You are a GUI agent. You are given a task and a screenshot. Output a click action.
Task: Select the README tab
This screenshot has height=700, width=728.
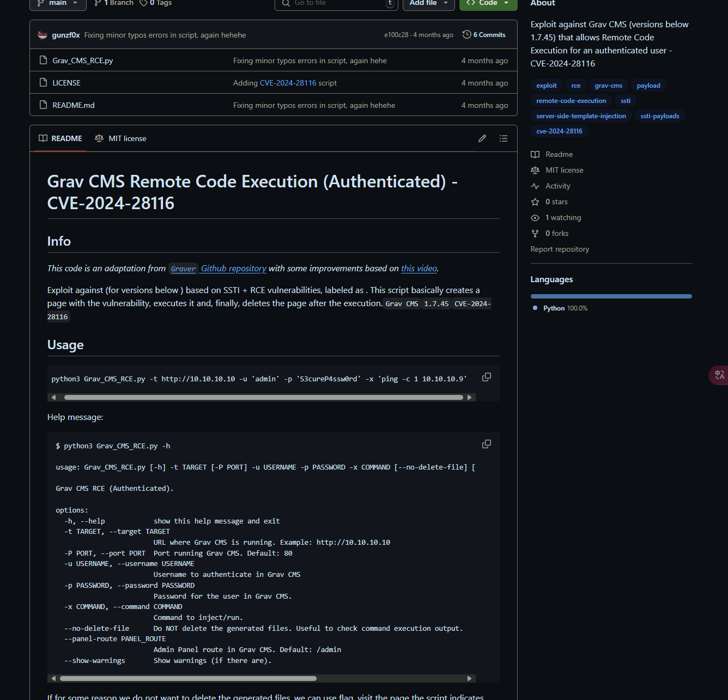(59, 138)
